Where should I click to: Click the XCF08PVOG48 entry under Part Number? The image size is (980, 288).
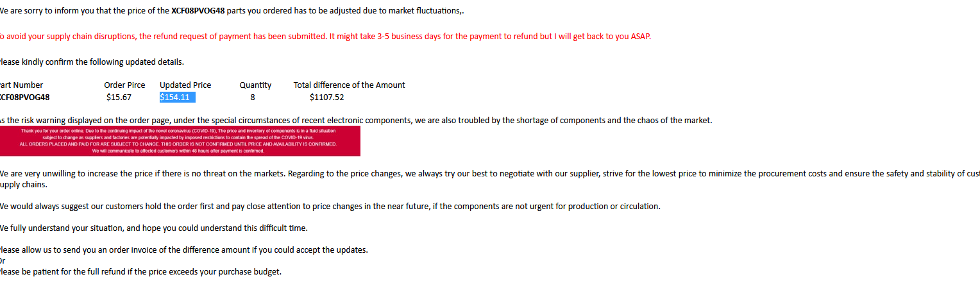tap(24, 97)
